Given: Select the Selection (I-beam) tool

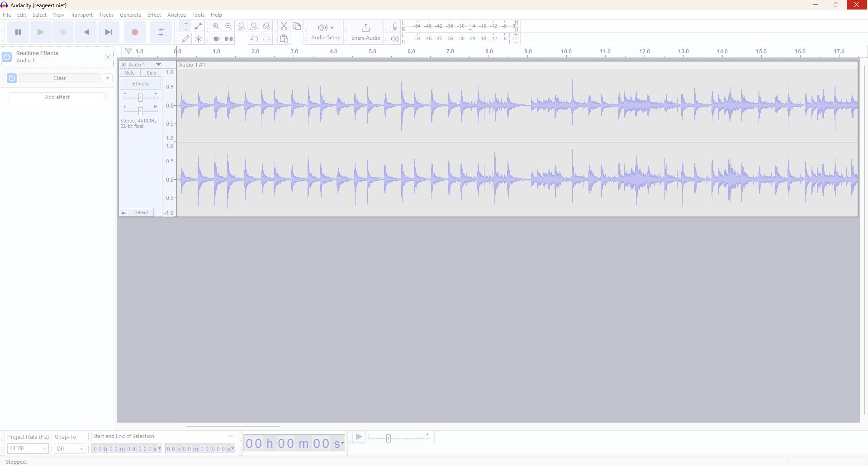Looking at the screenshot, I should (x=185, y=26).
